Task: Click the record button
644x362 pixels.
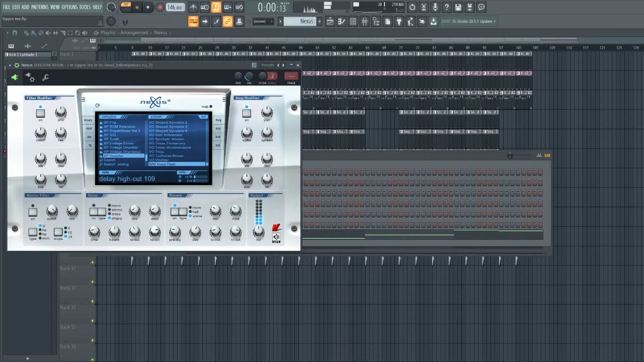Action: pyautogui.click(x=160, y=7)
